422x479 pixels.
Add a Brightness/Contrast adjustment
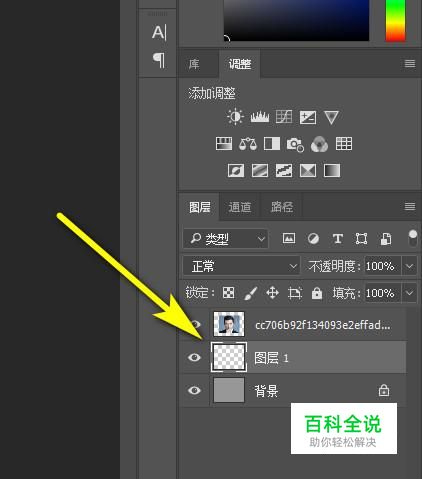tap(235, 117)
